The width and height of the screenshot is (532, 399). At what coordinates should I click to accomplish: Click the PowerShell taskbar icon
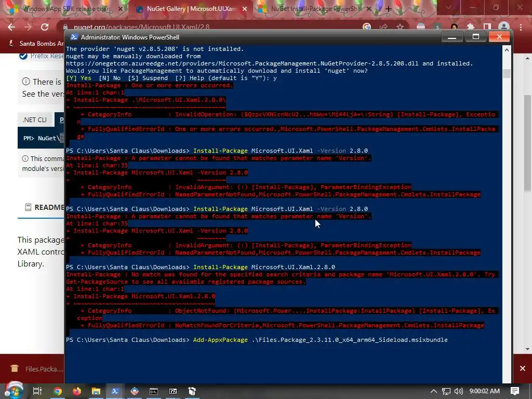point(115,391)
